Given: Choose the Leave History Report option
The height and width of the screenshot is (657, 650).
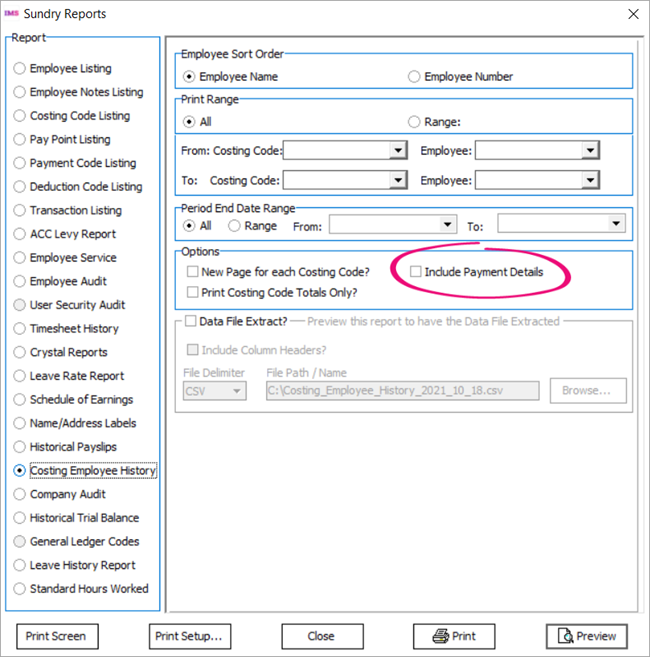Looking at the screenshot, I should coord(20,565).
